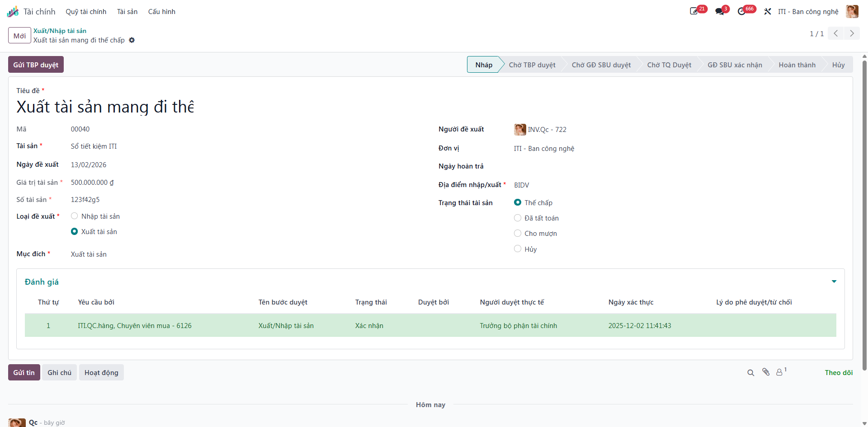Click the paperclip attachments icon
Image resolution: width=868 pixels, height=427 pixels.
click(x=766, y=372)
